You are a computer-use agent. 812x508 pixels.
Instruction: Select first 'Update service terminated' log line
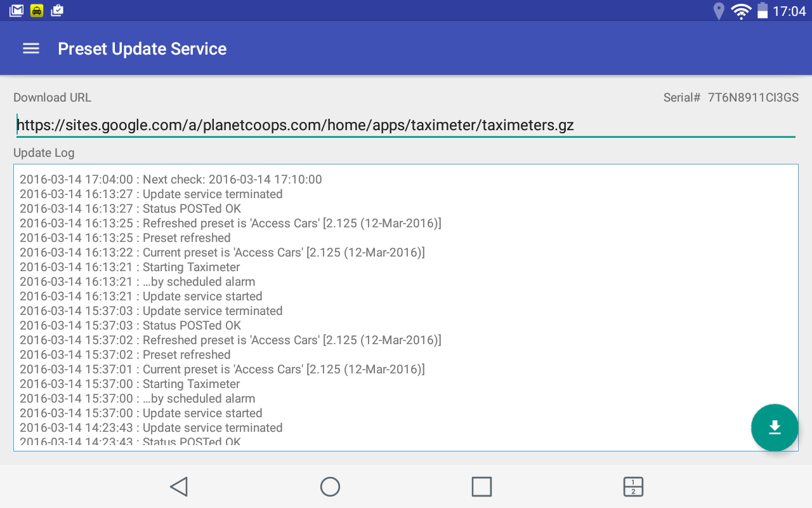click(x=151, y=194)
